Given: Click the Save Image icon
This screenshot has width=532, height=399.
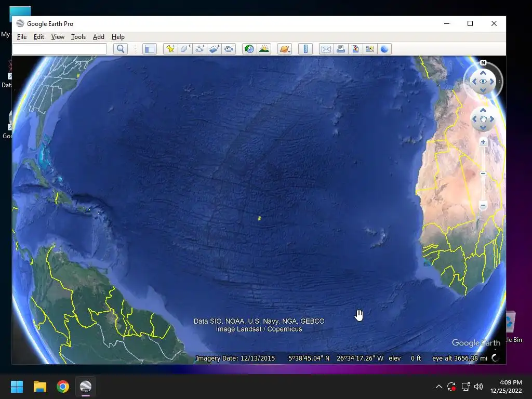Looking at the screenshot, I should pos(355,49).
